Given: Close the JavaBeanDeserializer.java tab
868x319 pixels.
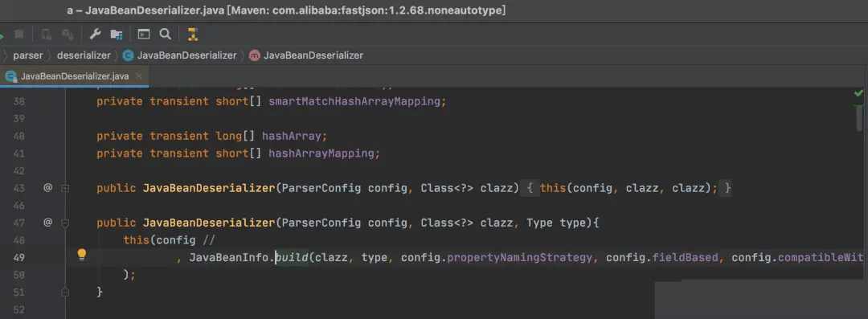Looking at the screenshot, I should (x=138, y=76).
